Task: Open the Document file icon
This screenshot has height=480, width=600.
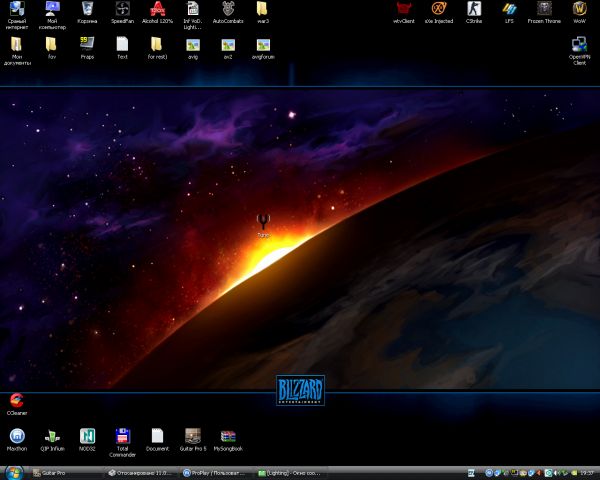Action: (x=157, y=440)
